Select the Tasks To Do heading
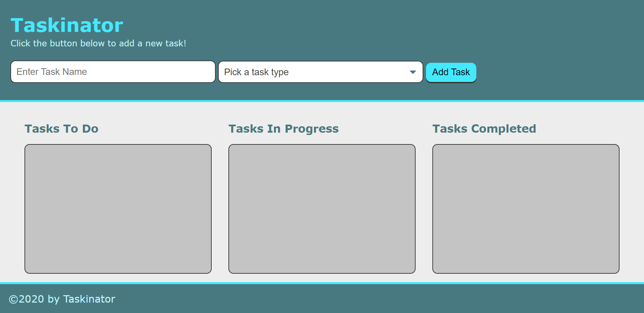The width and height of the screenshot is (644, 313). [x=61, y=129]
